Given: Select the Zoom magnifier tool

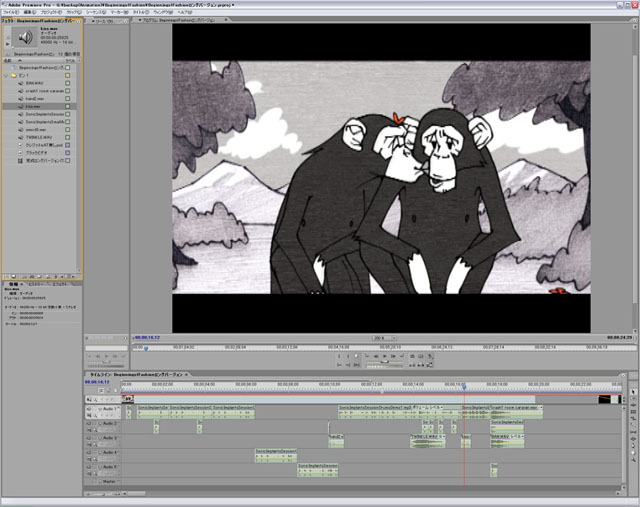Looking at the screenshot, I should 633,460.
